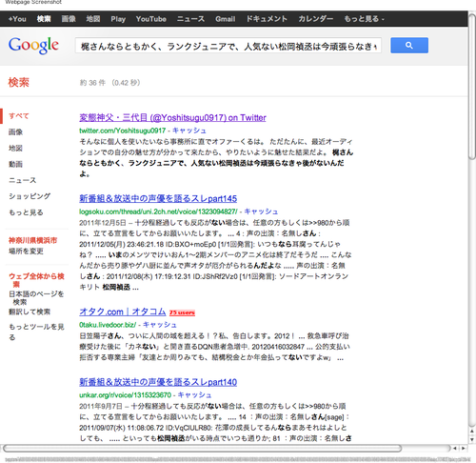Focus the Google search query field
The width and height of the screenshot is (476, 463).
pyautogui.click(x=228, y=46)
